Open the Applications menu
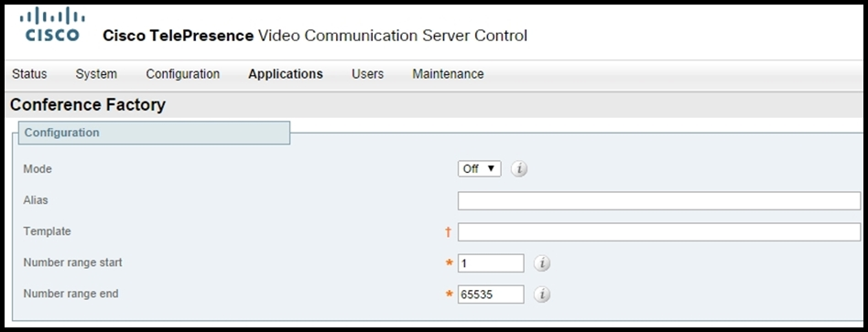 (x=286, y=74)
